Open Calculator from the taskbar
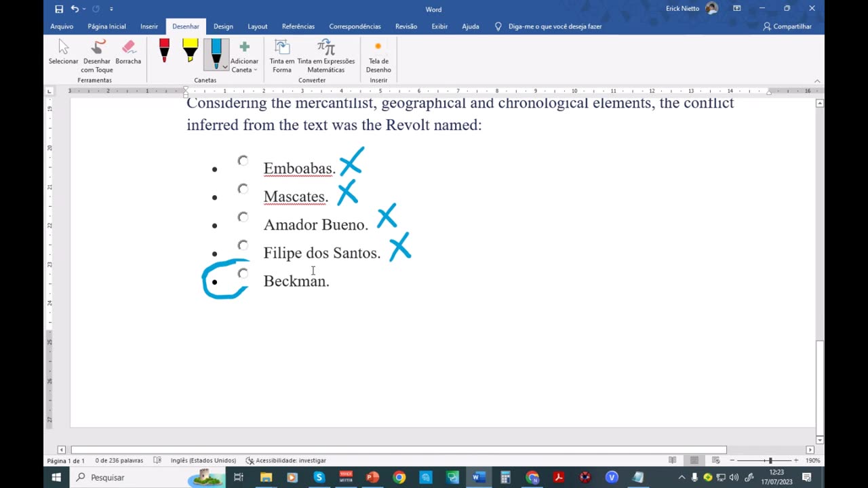 tap(505, 477)
